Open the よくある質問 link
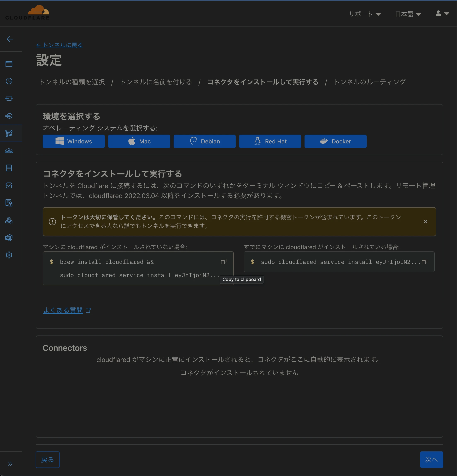 [x=63, y=310]
